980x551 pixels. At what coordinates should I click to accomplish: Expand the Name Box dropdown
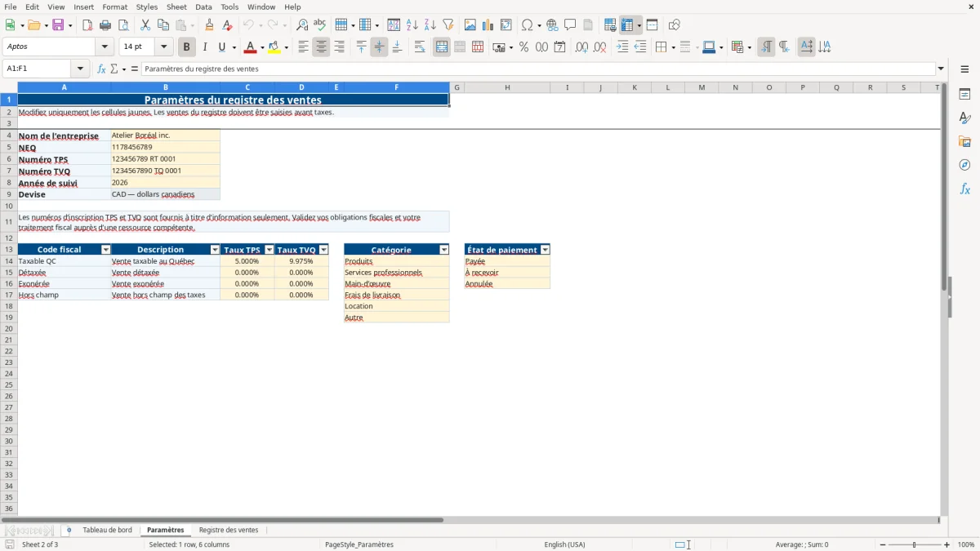[x=81, y=69]
